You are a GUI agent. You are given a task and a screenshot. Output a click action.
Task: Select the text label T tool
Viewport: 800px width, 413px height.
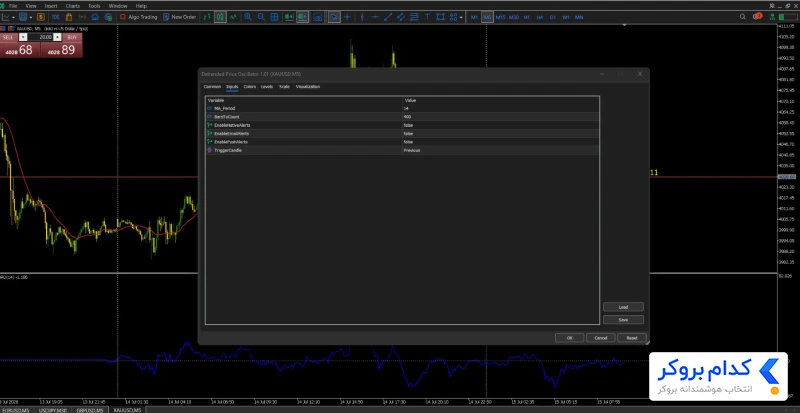pos(427,17)
